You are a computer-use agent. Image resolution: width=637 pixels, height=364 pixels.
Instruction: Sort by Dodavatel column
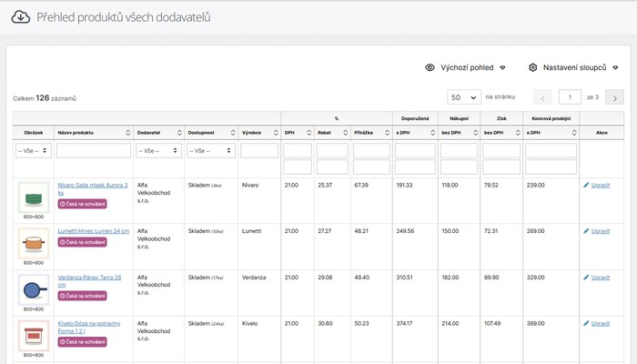pos(179,133)
